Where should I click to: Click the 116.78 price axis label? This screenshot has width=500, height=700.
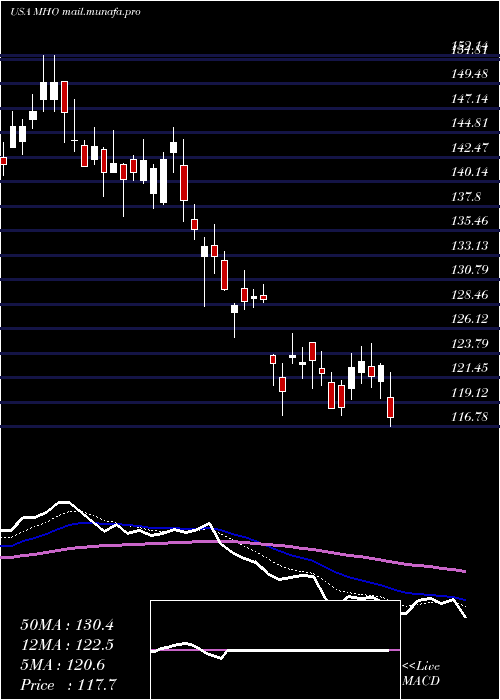pos(469,417)
